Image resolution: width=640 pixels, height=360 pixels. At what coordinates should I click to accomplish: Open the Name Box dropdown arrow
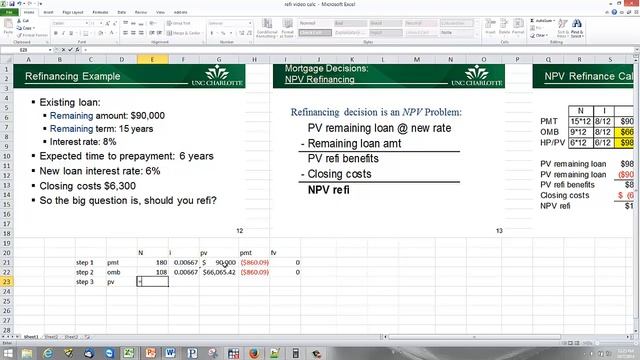click(x=50, y=50)
